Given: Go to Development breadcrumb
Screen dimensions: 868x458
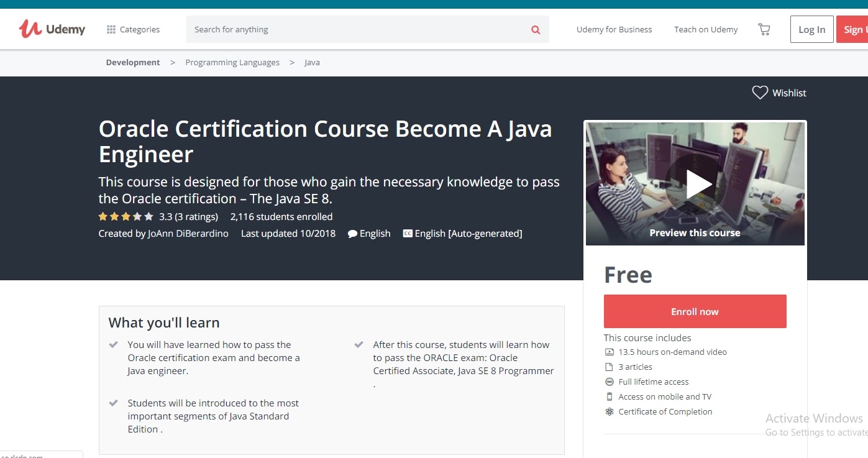Looking at the screenshot, I should (133, 62).
